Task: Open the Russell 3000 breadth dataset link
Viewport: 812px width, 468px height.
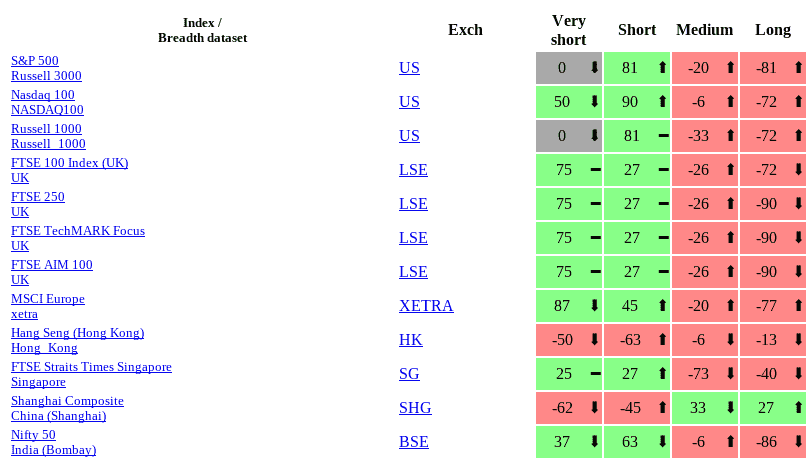Action: (x=46, y=76)
